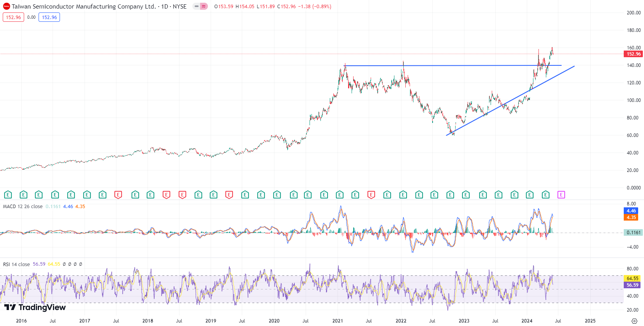This screenshot has height=326, width=644.
Task: Click the 2020 time axis label
Action: point(274,321)
